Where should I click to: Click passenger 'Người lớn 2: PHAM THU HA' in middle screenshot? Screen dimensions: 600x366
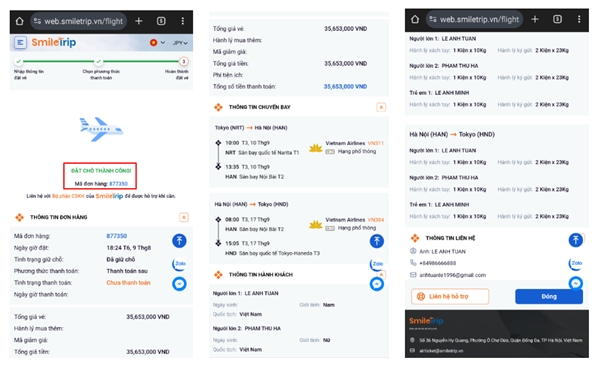tap(247, 328)
